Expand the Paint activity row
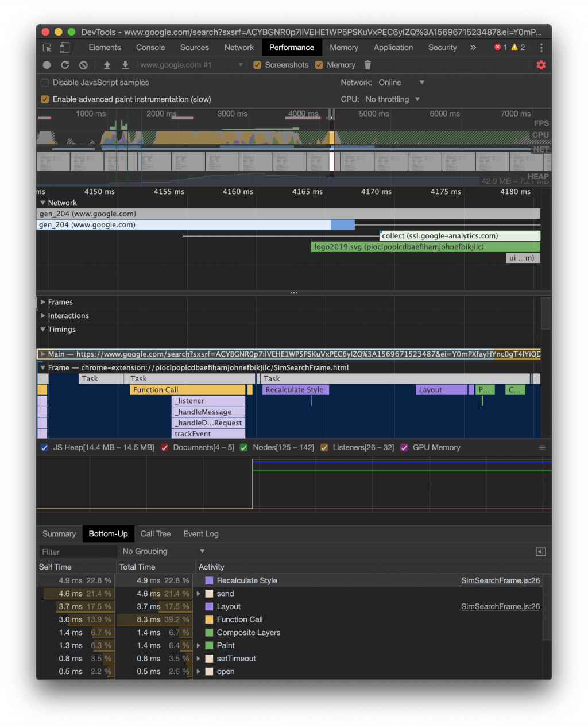The height and width of the screenshot is (728, 588). coord(199,645)
